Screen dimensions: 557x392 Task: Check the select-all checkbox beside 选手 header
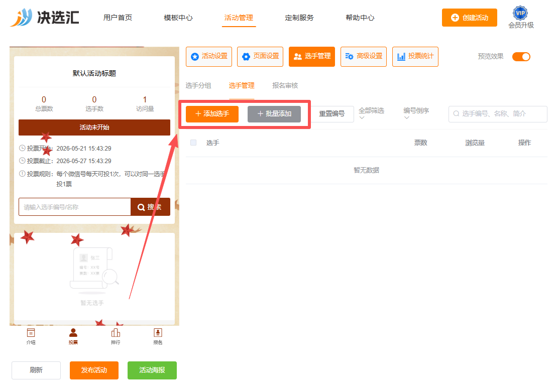tap(193, 143)
